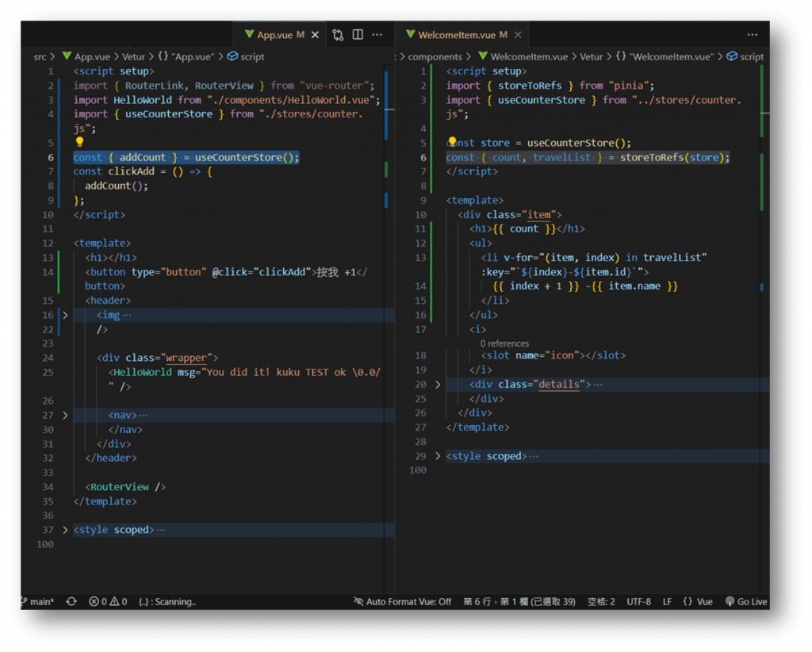Image resolution: width=812 pixels, height=652 pixels.
Task: Click src breadcrumb in left editor
Action: (x=40, y=57)
